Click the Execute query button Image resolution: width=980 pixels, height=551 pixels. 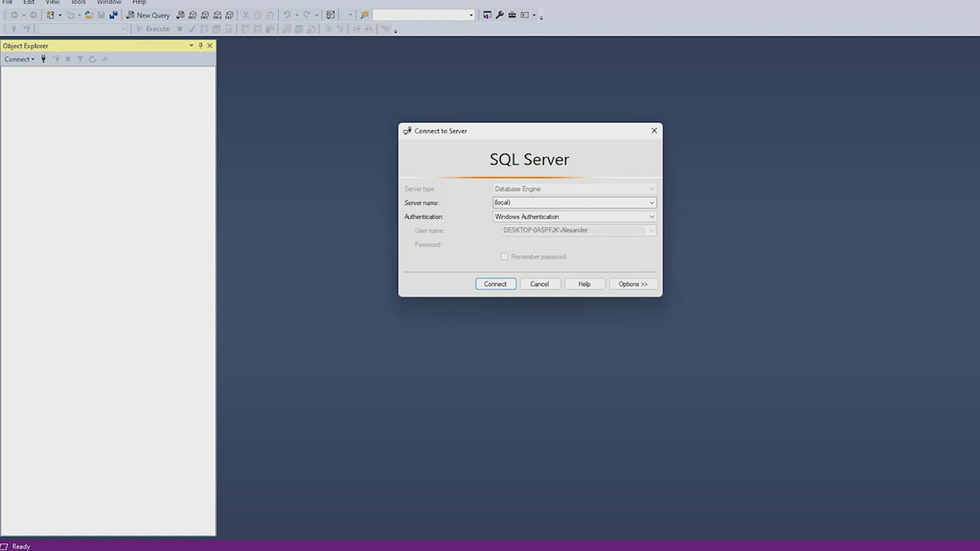point(153,29)
